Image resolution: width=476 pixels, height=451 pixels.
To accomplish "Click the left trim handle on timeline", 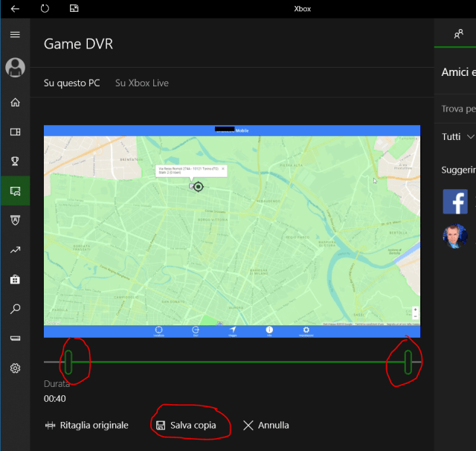I will [68, 362].
